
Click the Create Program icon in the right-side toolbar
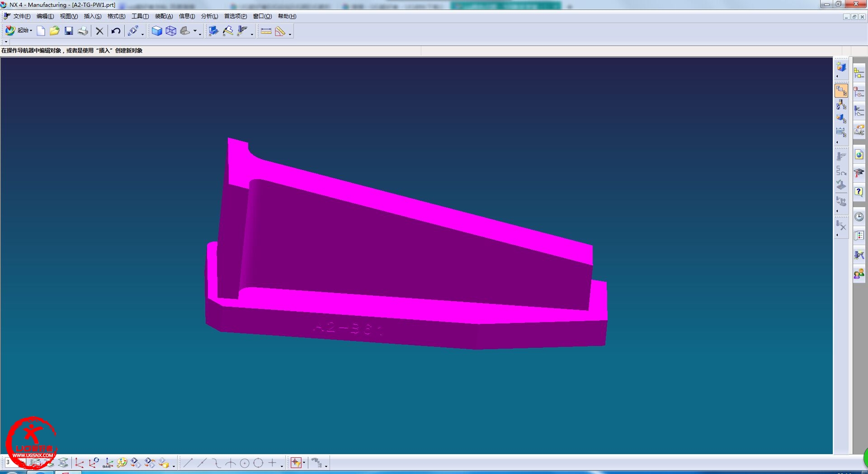tap(841, 67)
